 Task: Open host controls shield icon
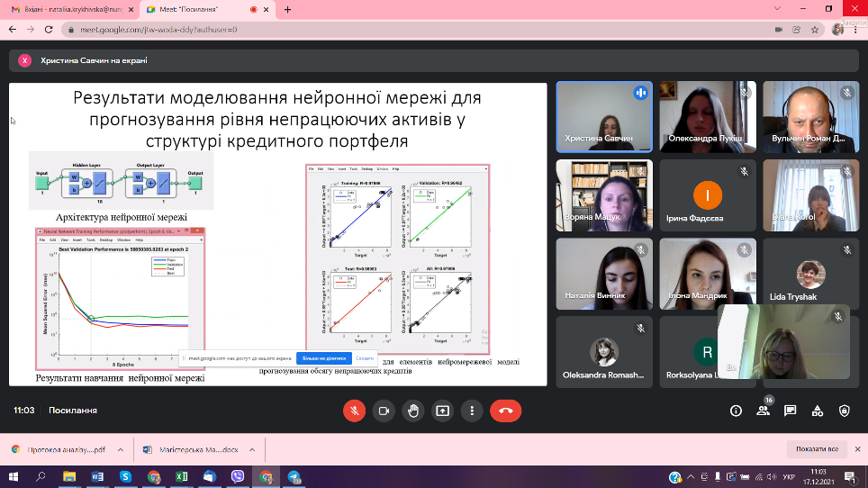click(844, 411)
